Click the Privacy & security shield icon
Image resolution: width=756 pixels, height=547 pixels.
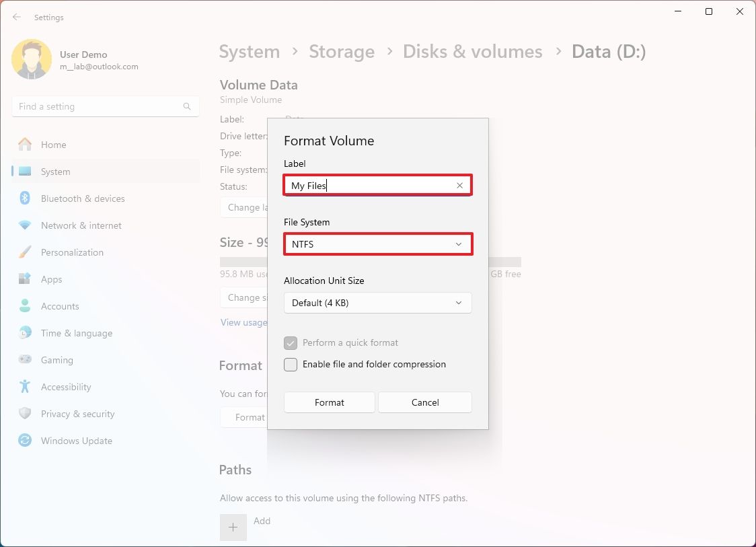(x=25, y=414)
